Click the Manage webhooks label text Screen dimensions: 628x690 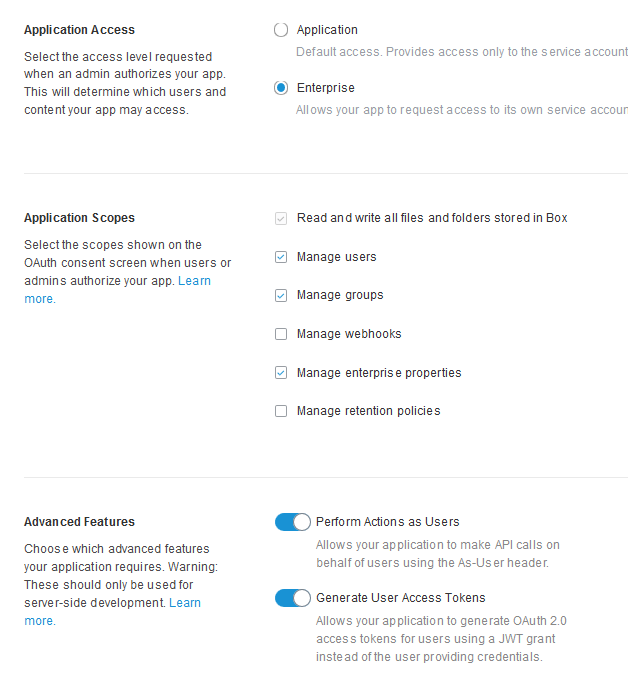click(349, 334)
